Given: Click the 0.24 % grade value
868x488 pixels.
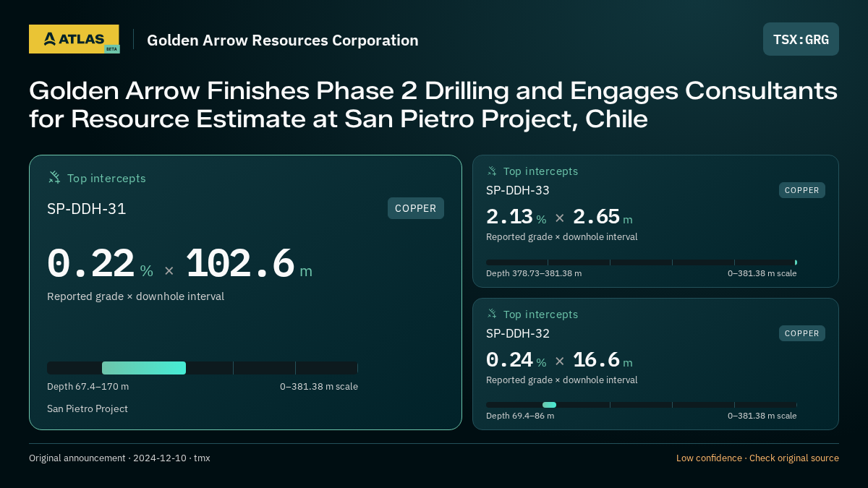Looking at the screenshot, I should pyautogui.click(x=516, y=360).
